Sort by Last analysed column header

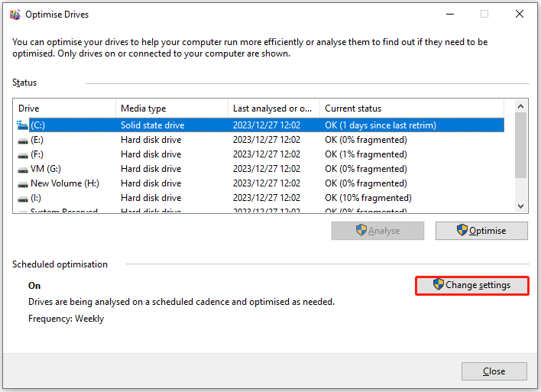273,109
